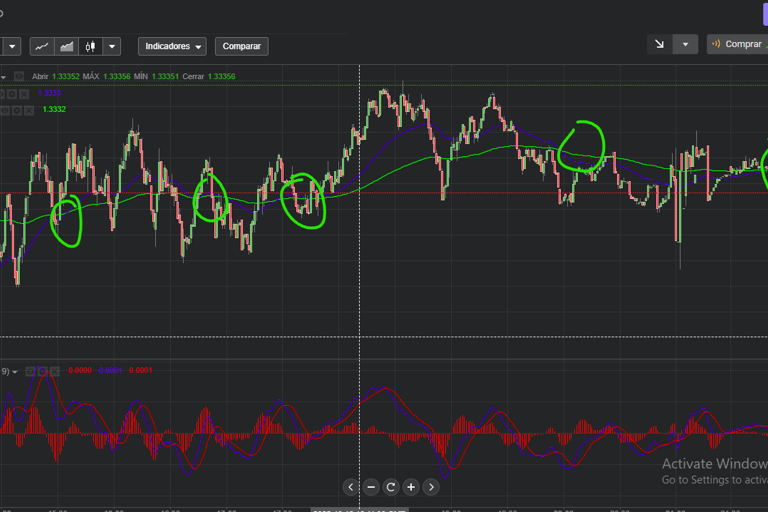Screen dimensions: 768x512
Task: Open the Indicadores dropdown
Action: tap(172, 47)
